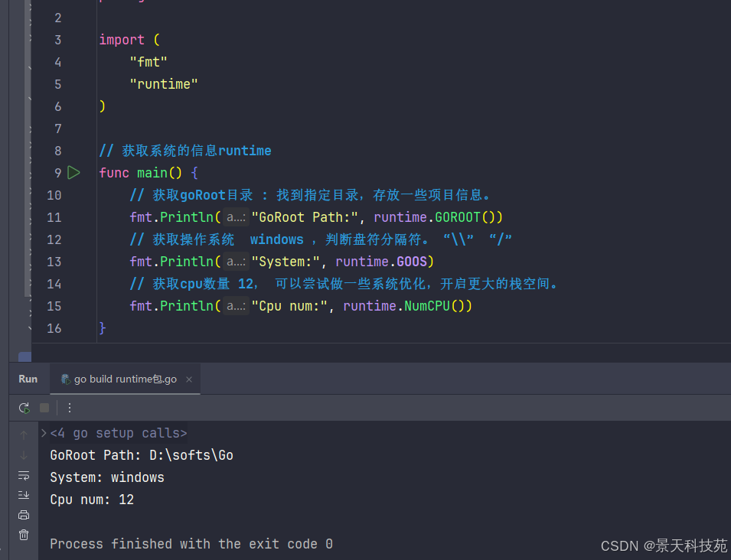Open the Run toolbar more options menu

[70, 408]
